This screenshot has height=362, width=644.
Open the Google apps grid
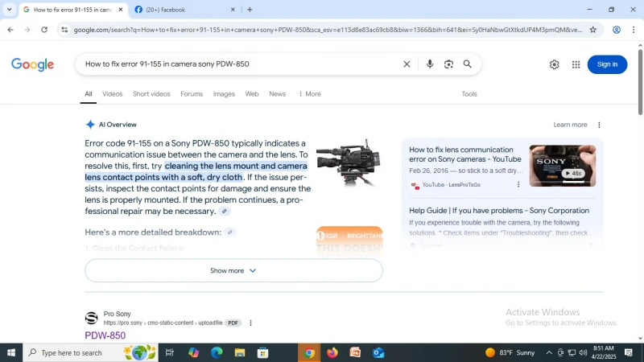576,64
